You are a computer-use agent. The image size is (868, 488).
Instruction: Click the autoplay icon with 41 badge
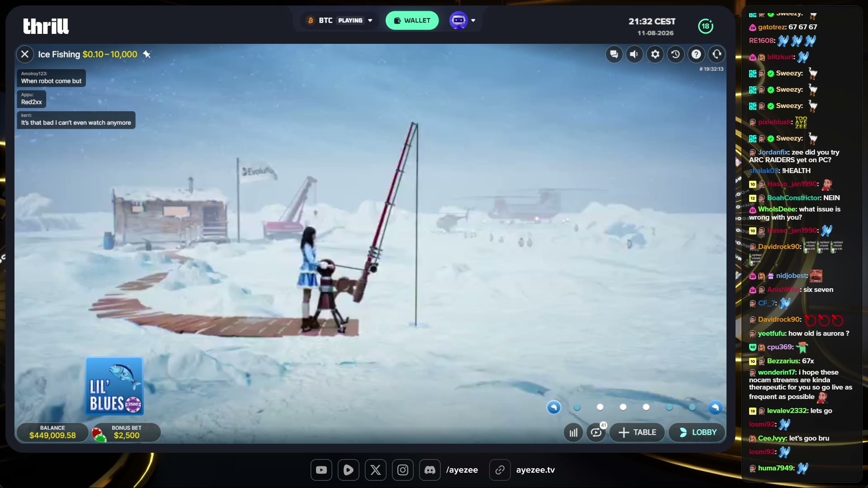pos(596,432)
